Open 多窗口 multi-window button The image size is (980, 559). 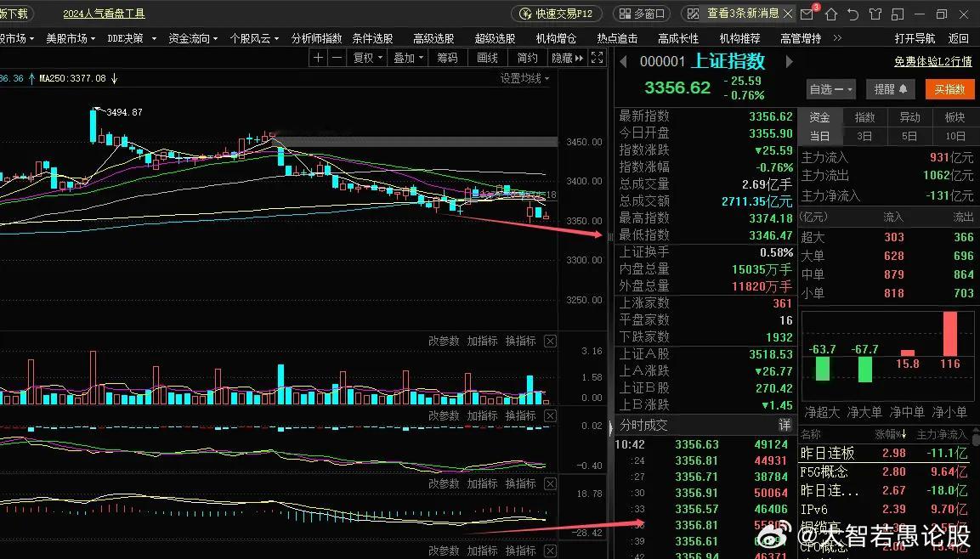641,14
